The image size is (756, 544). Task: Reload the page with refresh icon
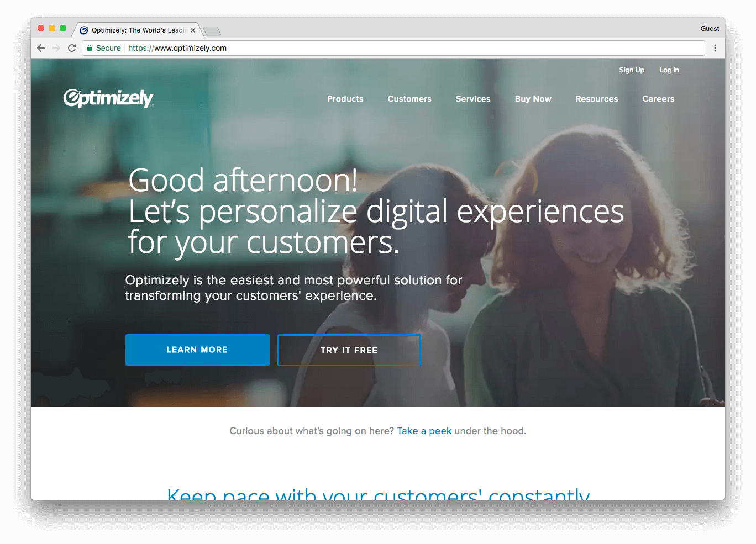click(72, 48)
